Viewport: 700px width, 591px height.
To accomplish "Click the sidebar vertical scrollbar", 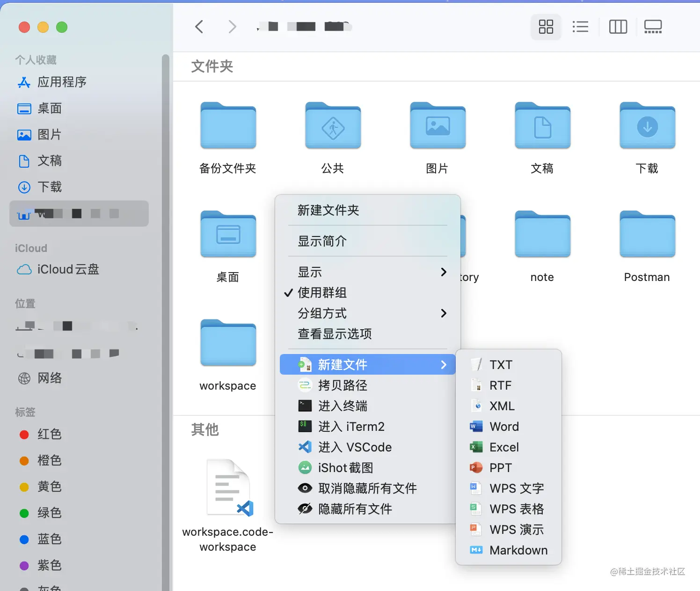I will pos(165,322).
